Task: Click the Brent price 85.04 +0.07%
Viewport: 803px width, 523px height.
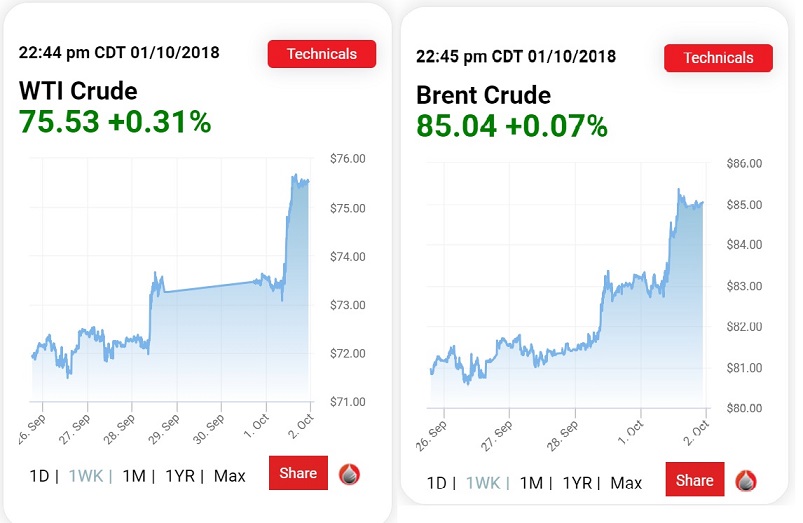Action: (512, 126)
